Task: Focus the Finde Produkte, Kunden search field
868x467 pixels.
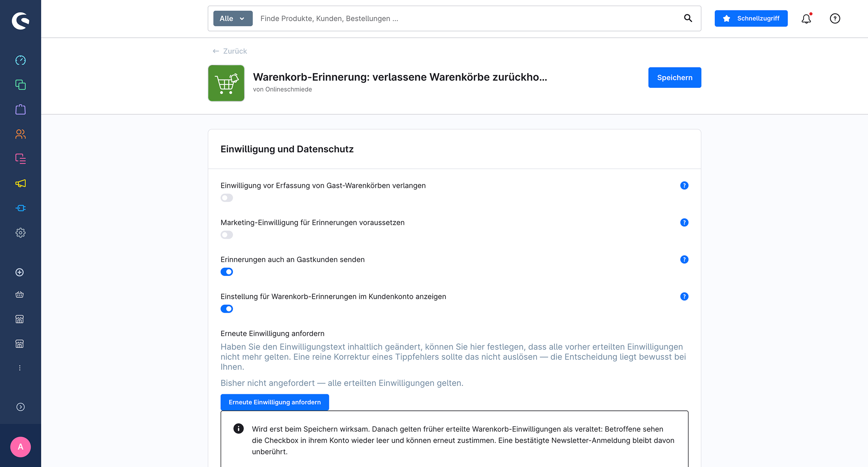Action: 467,19
